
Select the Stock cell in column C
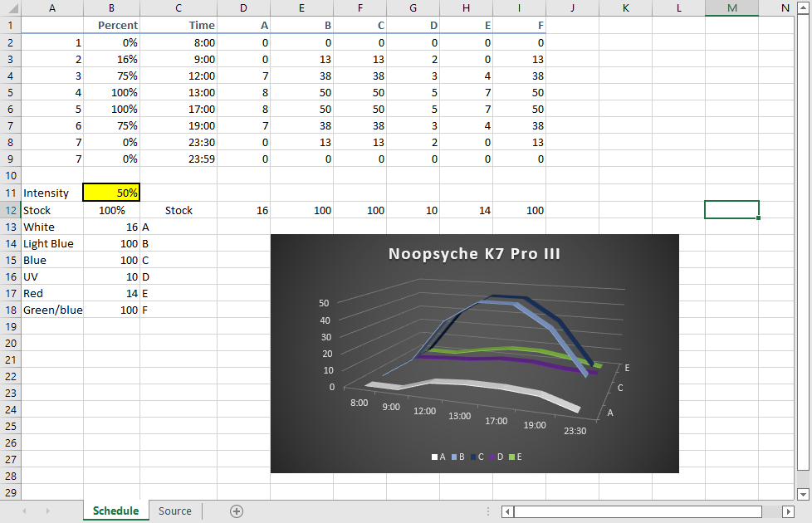coord(179,210)
